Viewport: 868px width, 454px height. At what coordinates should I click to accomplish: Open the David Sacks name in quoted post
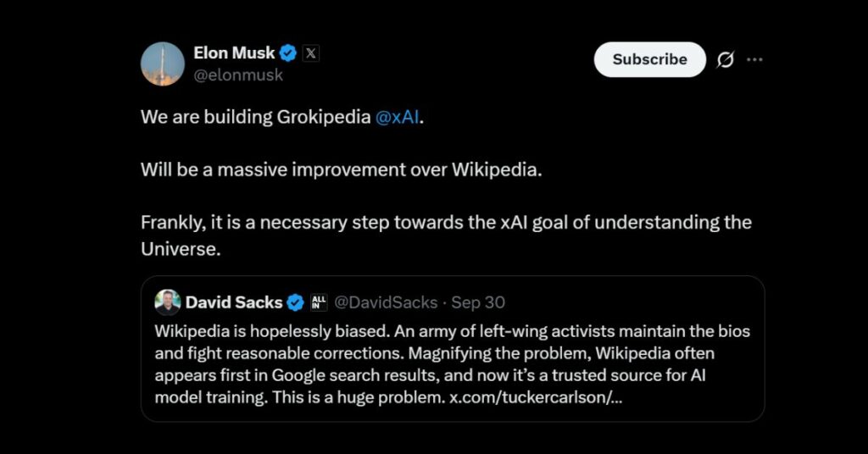click(234, 302)
